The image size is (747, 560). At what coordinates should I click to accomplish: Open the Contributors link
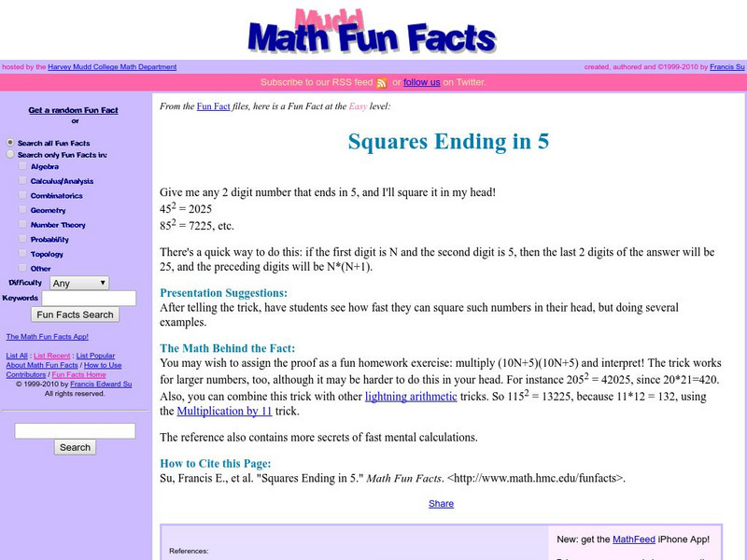[x=26, y=375]
